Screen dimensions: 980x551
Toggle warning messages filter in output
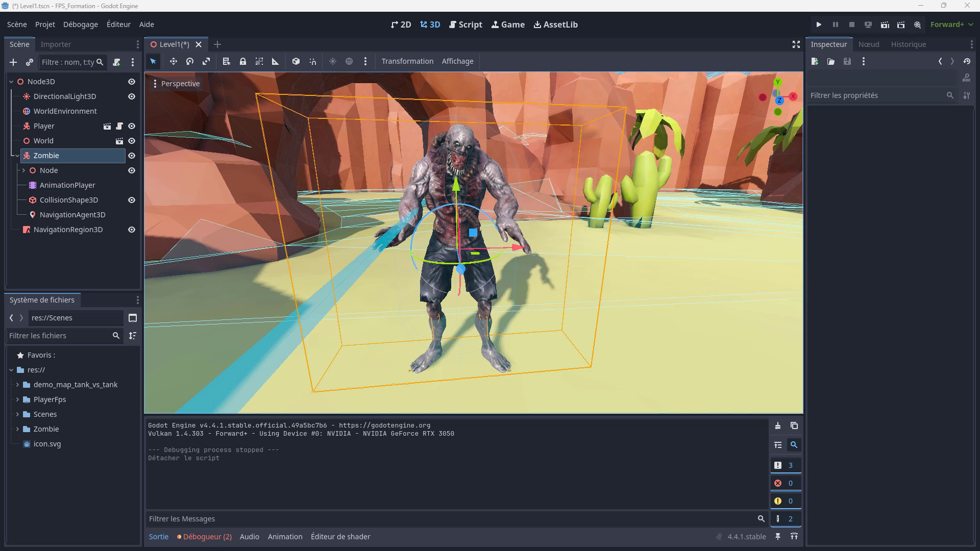[785, 501]
